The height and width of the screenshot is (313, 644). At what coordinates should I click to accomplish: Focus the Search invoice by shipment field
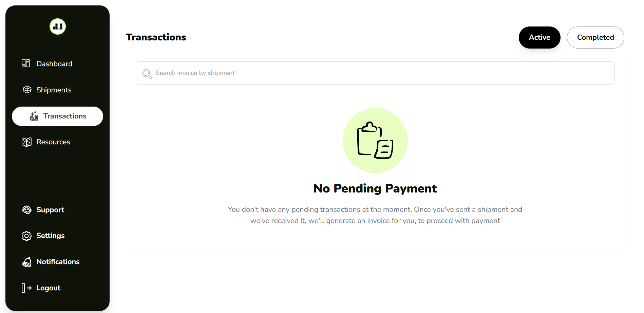(375, 73)
